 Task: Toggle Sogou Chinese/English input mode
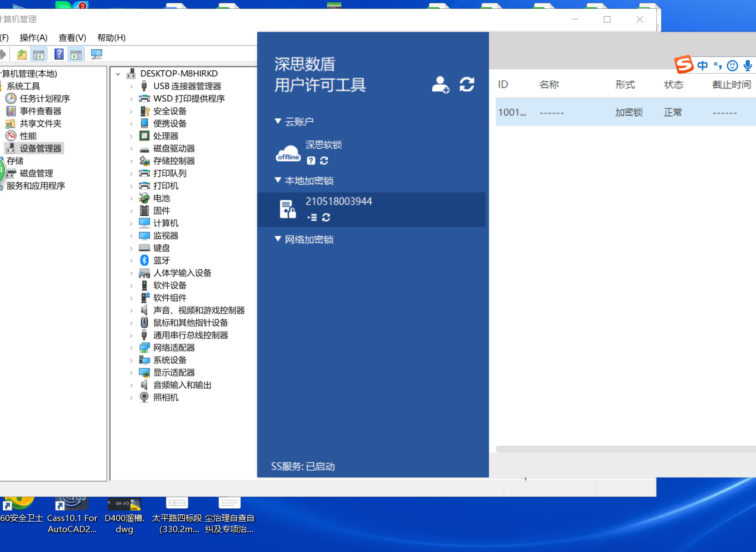[702, 66]
